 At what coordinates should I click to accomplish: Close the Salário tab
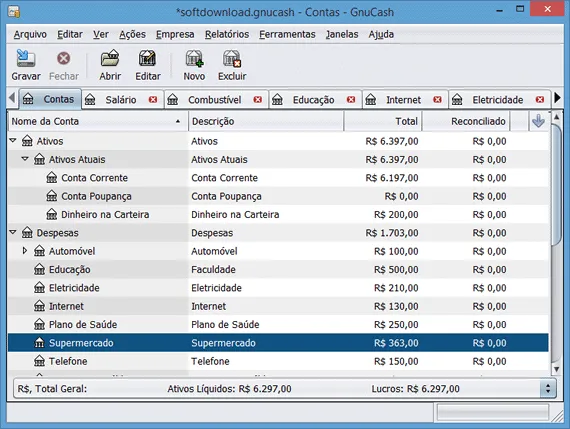tap(153, 100)
